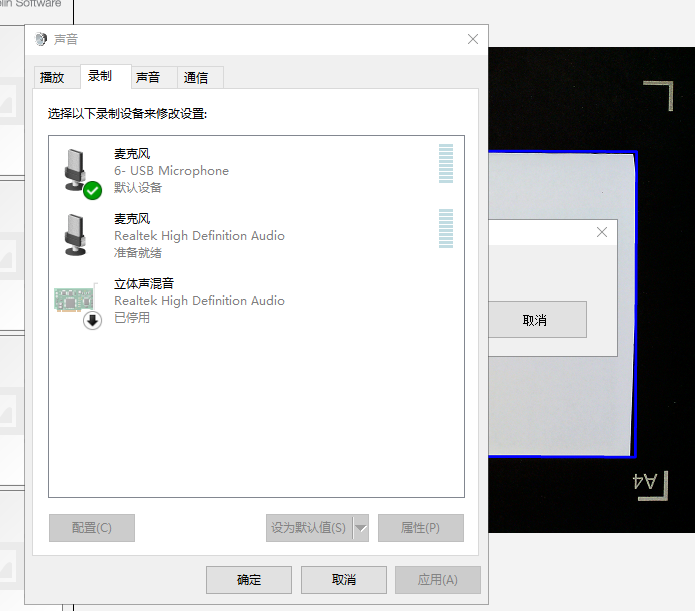The image size is (695, 611).
Task: Click the 6- USB Microphone text
Action: 171,171
